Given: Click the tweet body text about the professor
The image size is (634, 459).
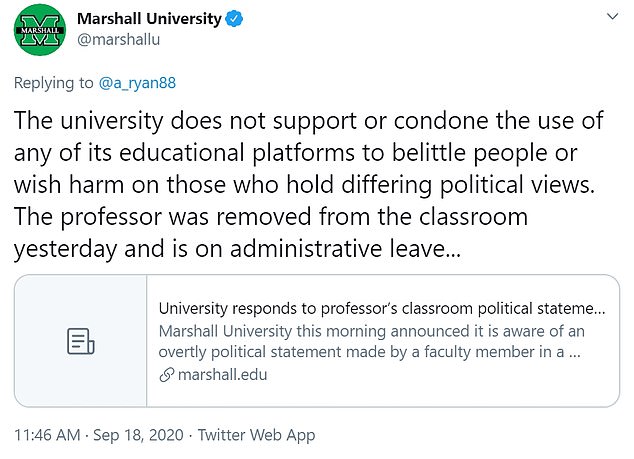Looking at the screenshot, I should tap(309, 185).
